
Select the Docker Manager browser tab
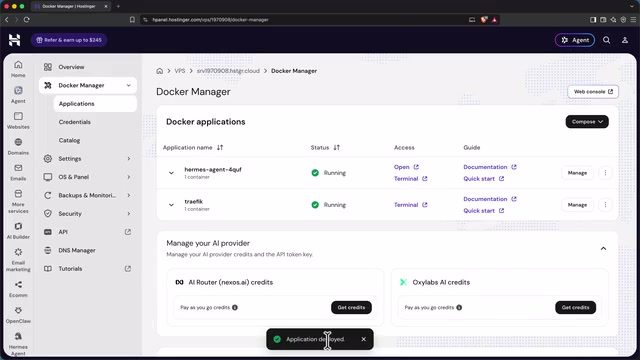pyautogui.click(x=70, y=6)
